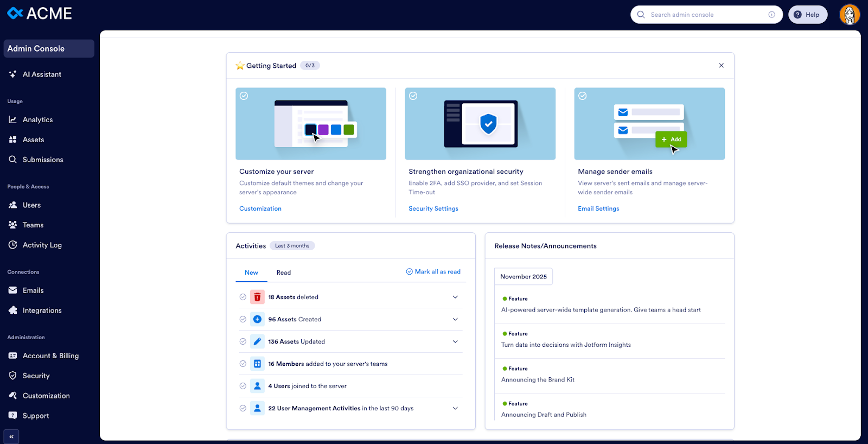Switch to the Read activities tab
The width and height of the screenshot is (868, 444).
tap(284, 272)
